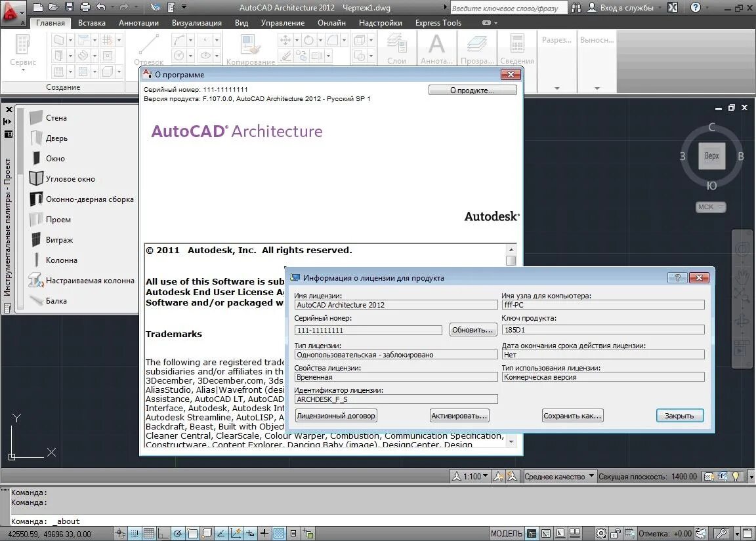Click the Серийный номер field in license dialog

pyautogui.click(x=368, y=330)
